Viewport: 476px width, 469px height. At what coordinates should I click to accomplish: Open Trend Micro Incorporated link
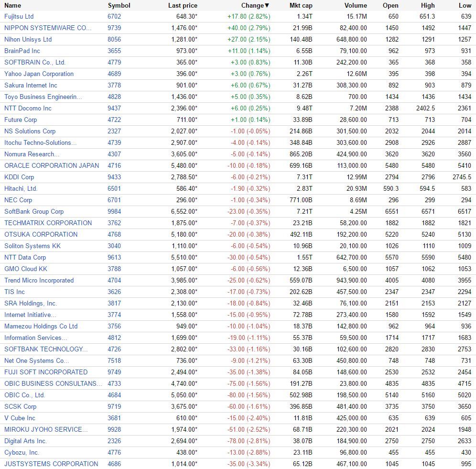[39, 280]
